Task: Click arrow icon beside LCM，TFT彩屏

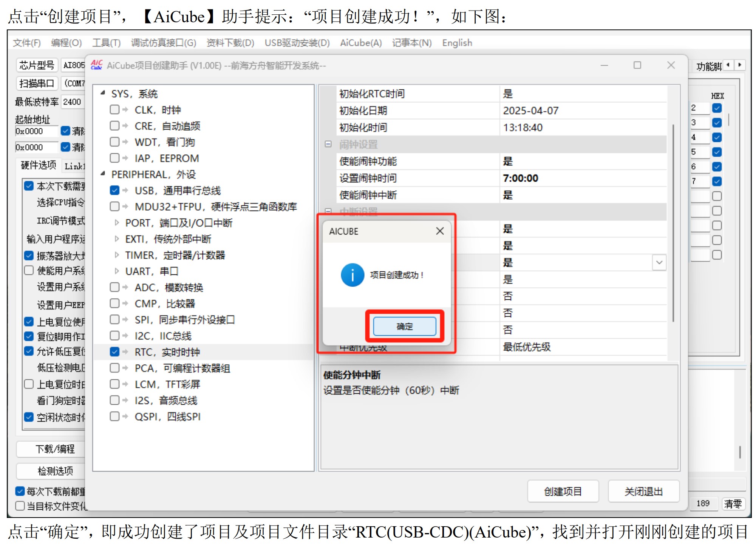Action: [125, 384]
